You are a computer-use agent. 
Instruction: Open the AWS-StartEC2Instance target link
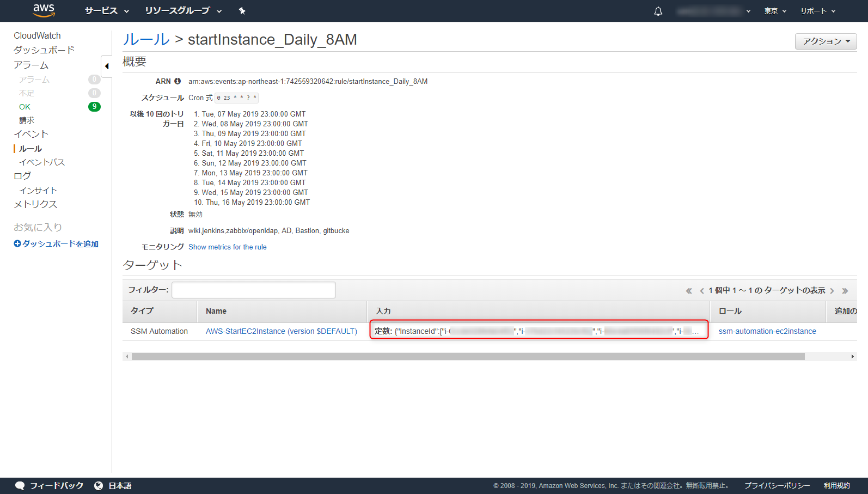(282, 331)
